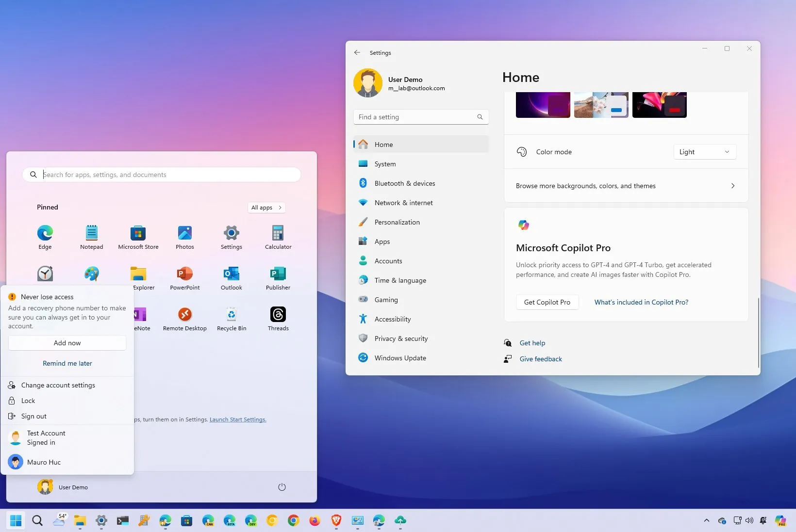Open Edge from Start menu pinned apps
Image resolution: width=796 pixels, height=532 pixels.
click(x=45, y=237)
